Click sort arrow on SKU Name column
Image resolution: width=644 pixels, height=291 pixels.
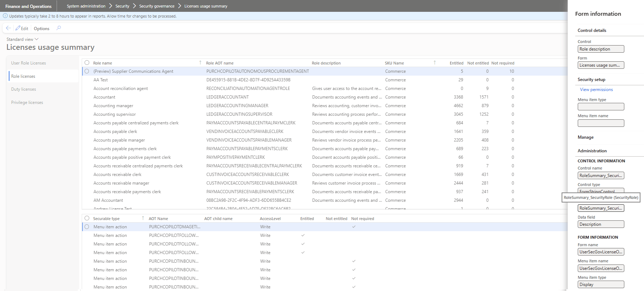coord(435,63)
